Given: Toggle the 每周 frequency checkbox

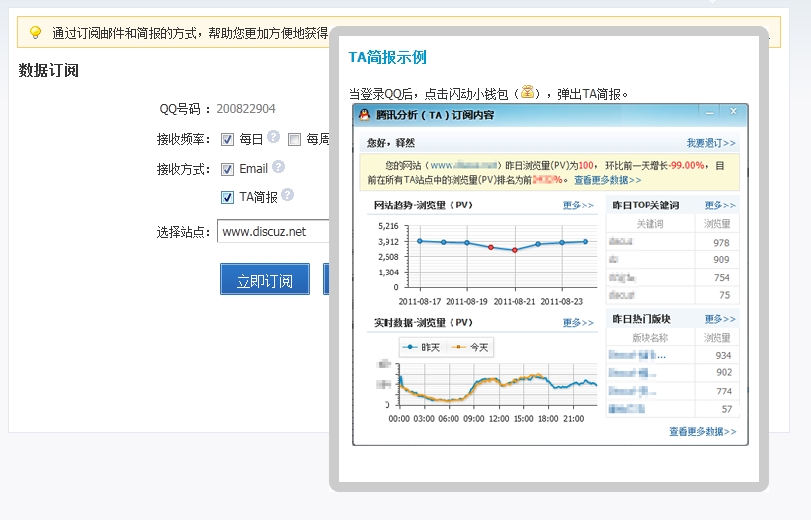Looking at the screenshot, I should 294,139.
